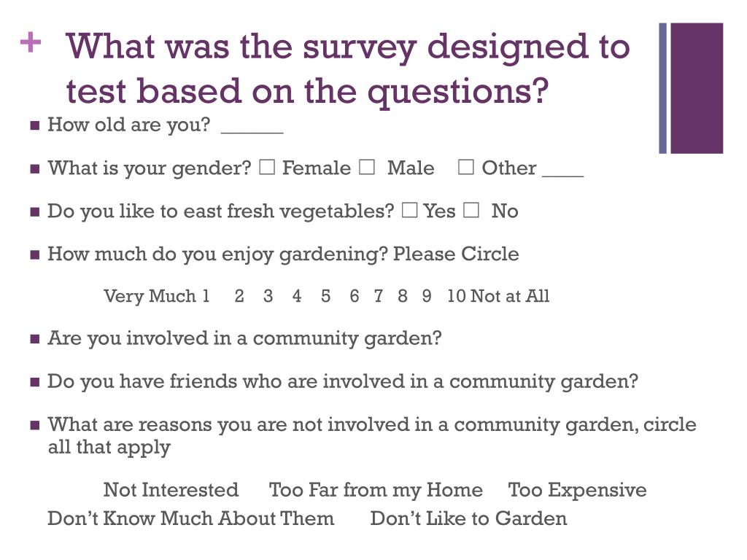Tick the No box for fresh vegetables
Screen dimensions: 747x560
(471, 210)
